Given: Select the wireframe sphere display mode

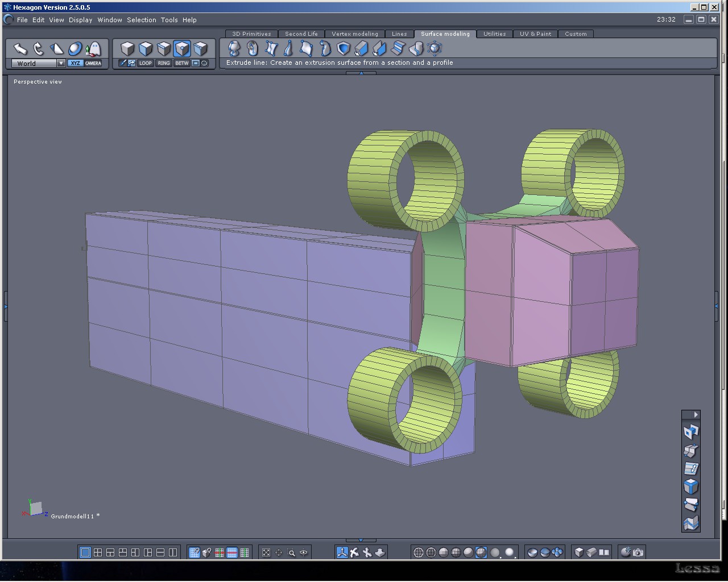Looking at the screenshot, I should coord(419,552).
